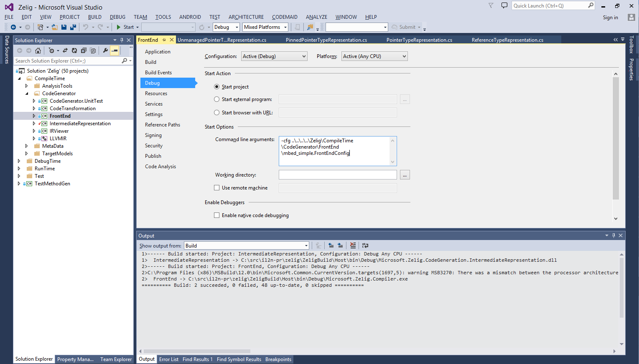Refresh the Solution Explorer view
This screenshot has width=639, height=364.
(74, 51)
